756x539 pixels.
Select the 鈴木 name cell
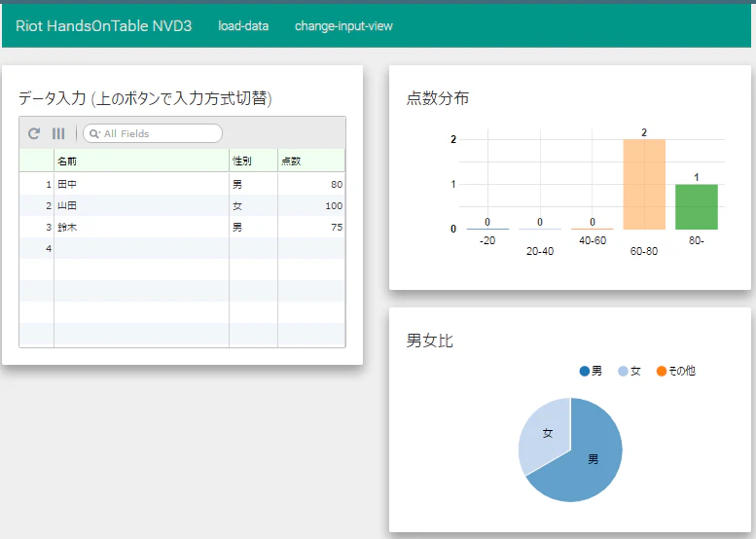141,227
